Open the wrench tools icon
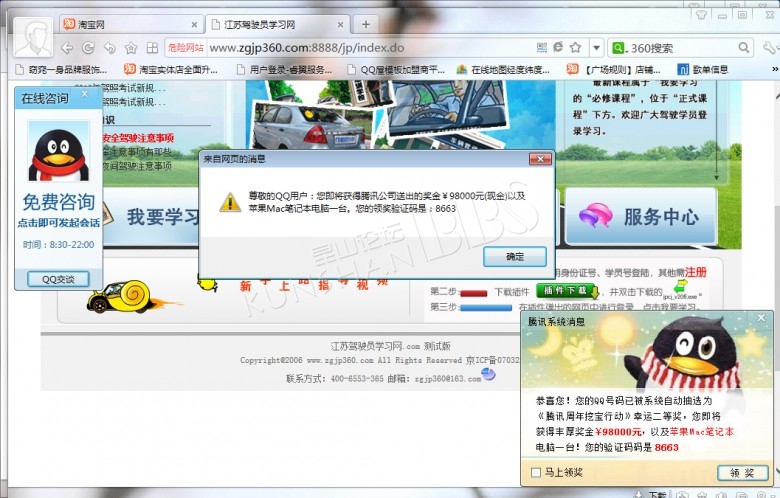 pos(769,48)
